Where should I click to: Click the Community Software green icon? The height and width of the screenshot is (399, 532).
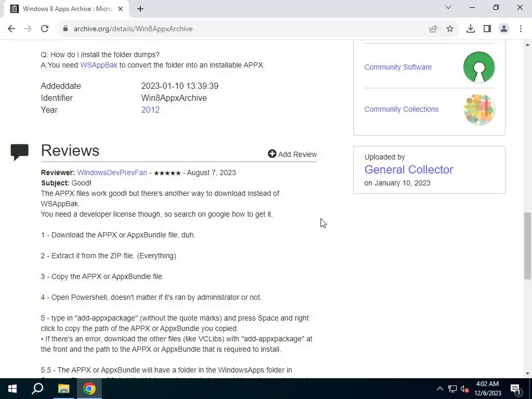tap(478, 67)
